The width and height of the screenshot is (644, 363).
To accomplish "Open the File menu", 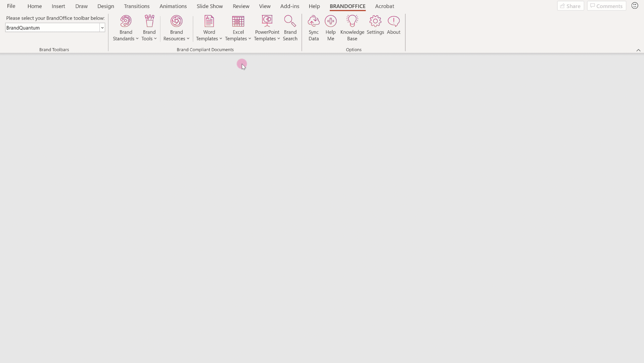I will tap(11, 6).
